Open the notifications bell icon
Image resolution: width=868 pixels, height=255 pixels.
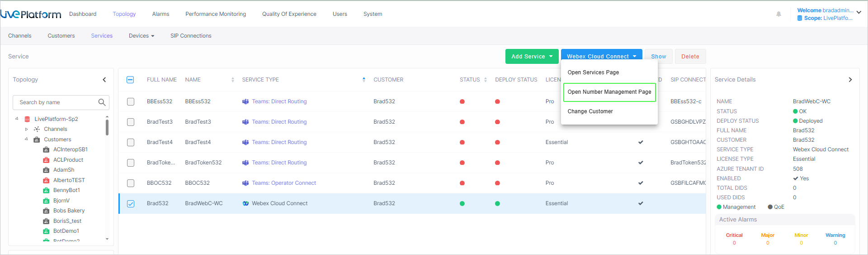coord(778,14)
